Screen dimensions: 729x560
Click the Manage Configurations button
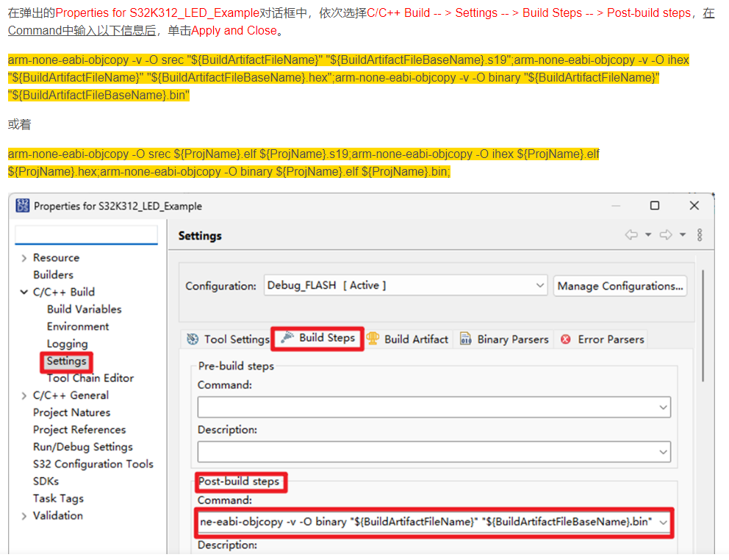(x=620, y=285)
